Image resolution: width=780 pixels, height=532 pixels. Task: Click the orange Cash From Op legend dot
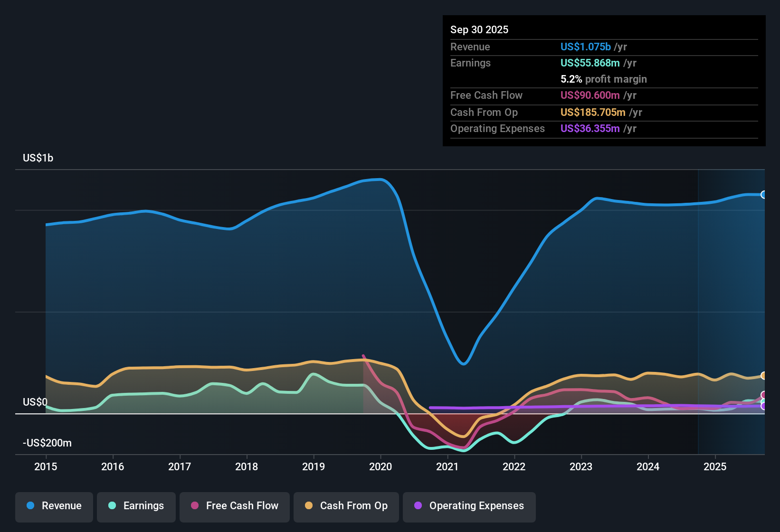[308, 506]
